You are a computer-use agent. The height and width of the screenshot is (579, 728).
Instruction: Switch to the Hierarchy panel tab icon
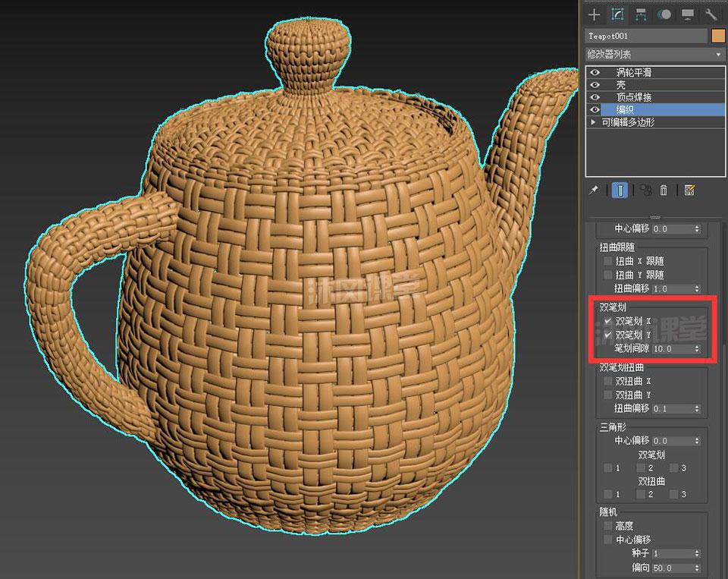641,15
